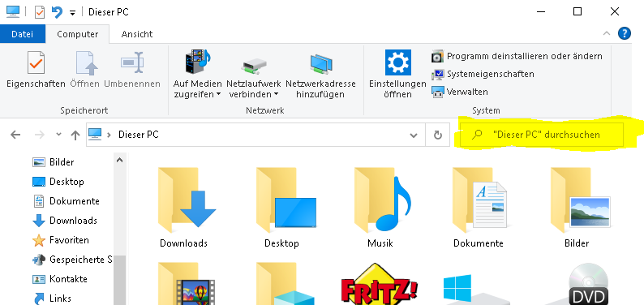Screen dimensions: 644x305
Task: Switch to the Datei tab
Action: [22, 34]
